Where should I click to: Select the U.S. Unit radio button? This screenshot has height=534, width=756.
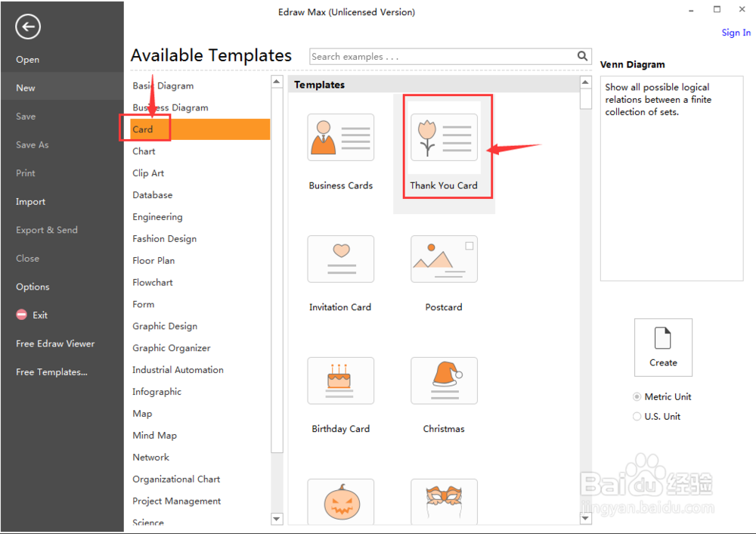(637, 416)
